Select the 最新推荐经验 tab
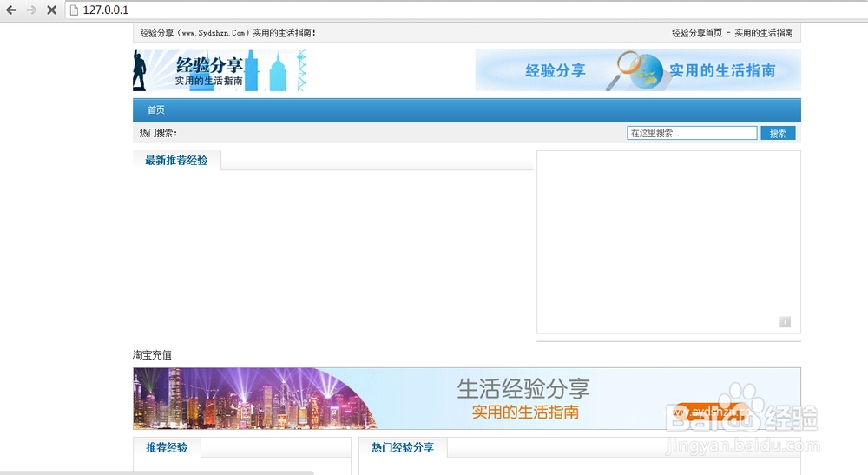 point(176,161)
